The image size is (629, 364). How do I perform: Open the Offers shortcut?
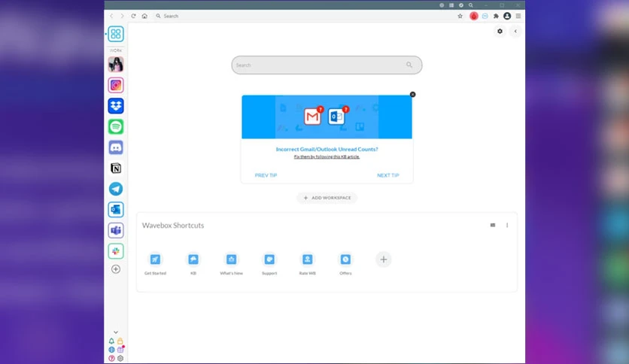[x=345, y=263]
